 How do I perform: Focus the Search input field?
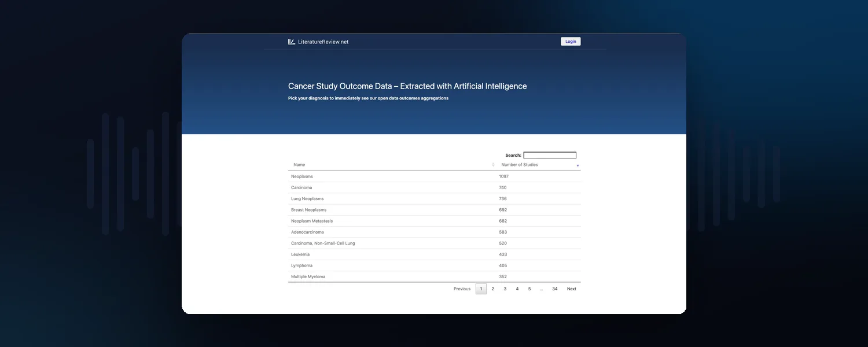point(550,155)
